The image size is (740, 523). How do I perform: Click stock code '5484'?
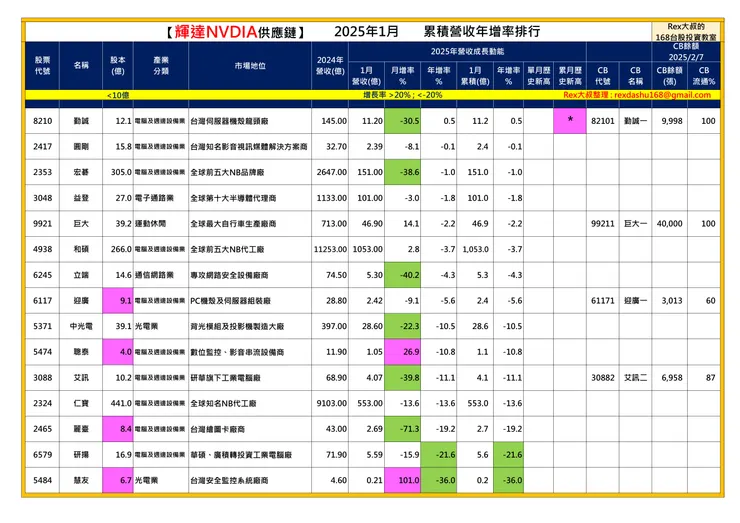(42, 480)
